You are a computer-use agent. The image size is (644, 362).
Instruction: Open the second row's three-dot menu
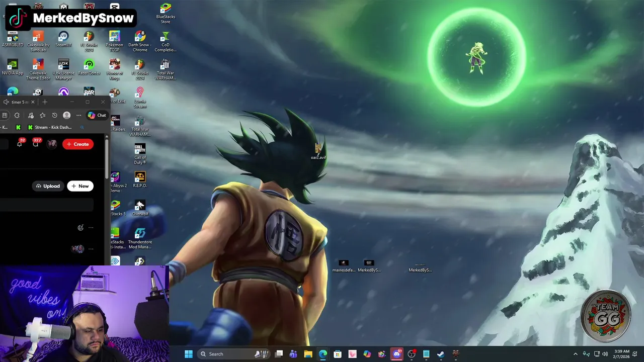[x=91, y=249]
